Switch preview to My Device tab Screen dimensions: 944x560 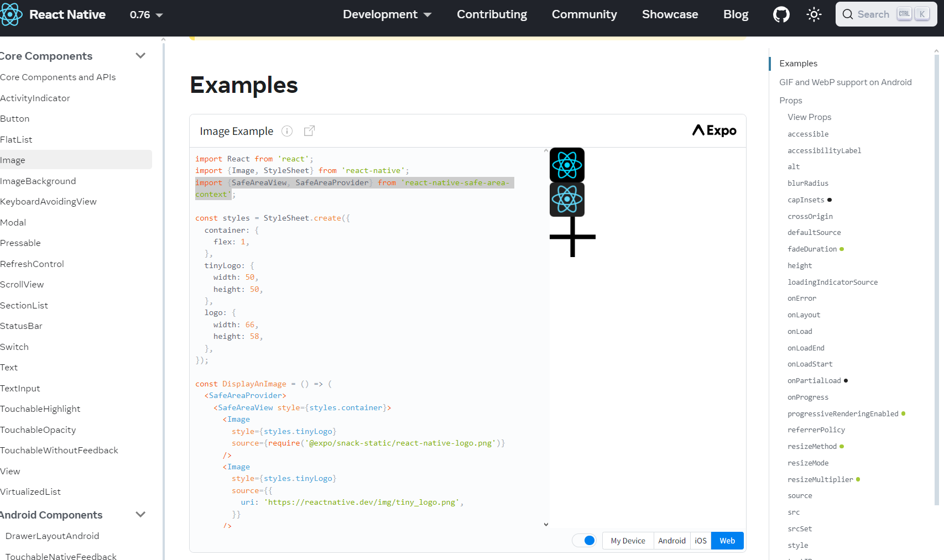coord(628,541)
